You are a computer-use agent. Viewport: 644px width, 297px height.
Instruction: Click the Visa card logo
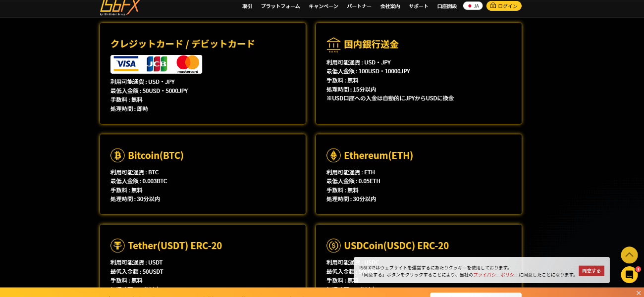click(126, 64)
